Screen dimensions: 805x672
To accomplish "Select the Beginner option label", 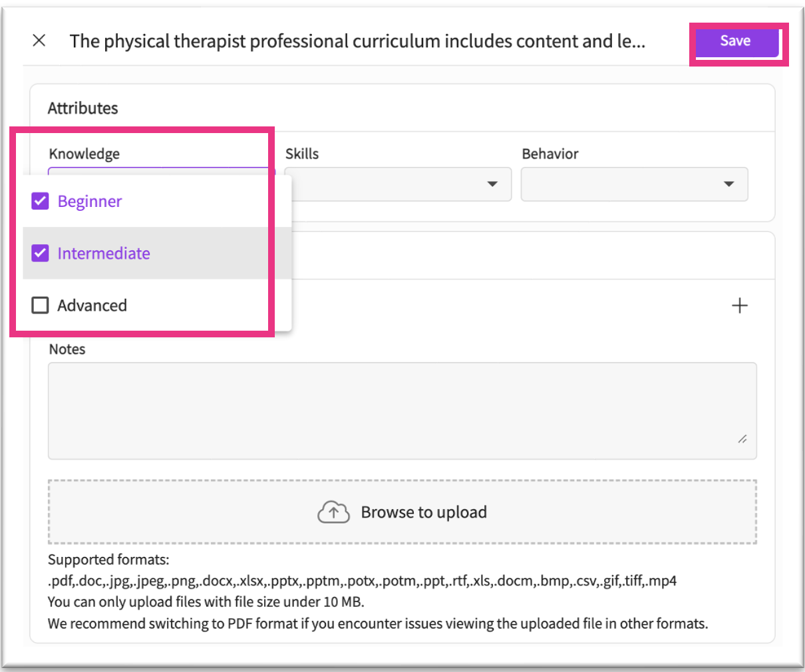I will point(90,201).
